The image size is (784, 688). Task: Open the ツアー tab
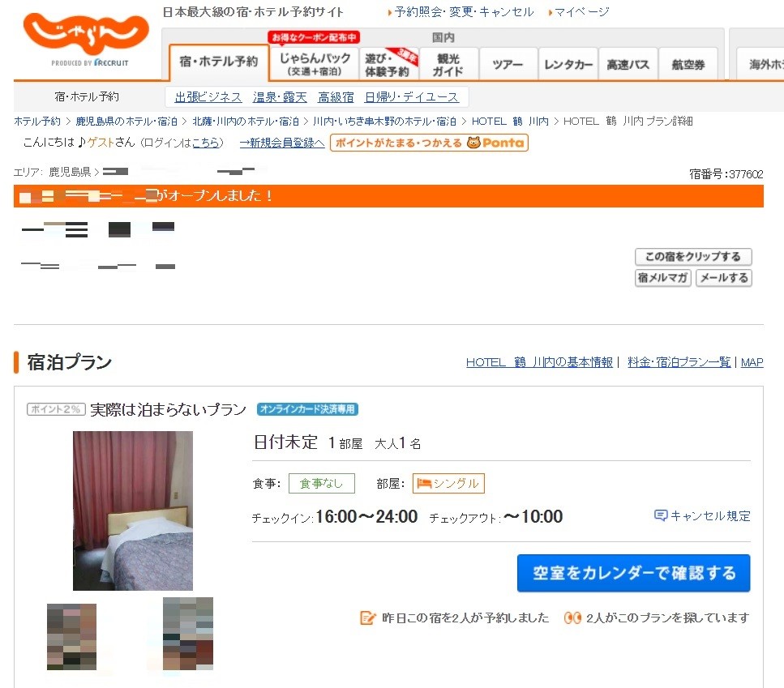coord(508,62)
